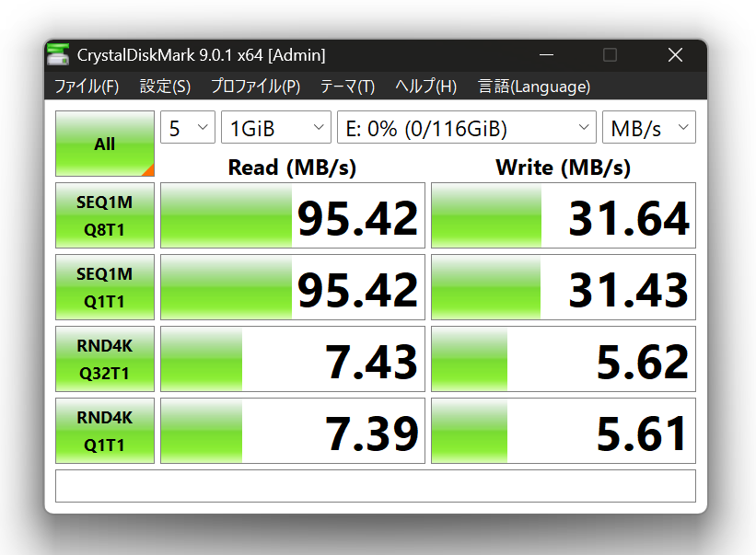Viewport: 756px width, 555px height.
Task: Open the ヘルプ(H) menu
Action: pos(425,87)
